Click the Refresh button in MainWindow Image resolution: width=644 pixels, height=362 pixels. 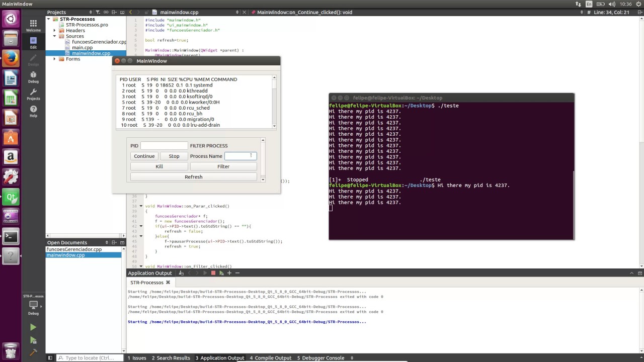194,177
